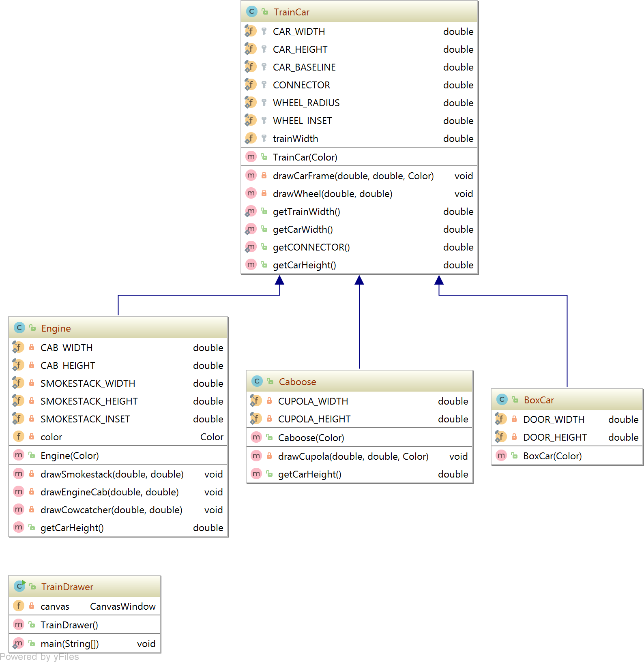
Task: Click the private lock icon beside CAB_WIDTH
Action: [32, 347]
